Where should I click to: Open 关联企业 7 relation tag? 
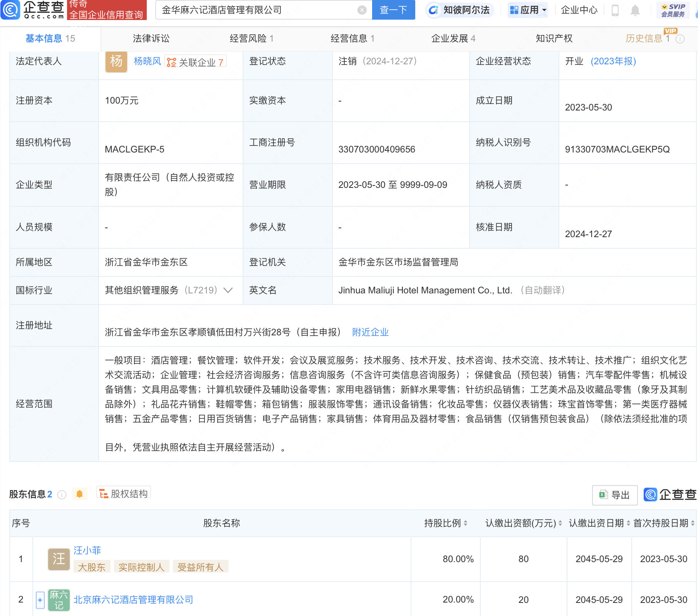pos(195,62)
